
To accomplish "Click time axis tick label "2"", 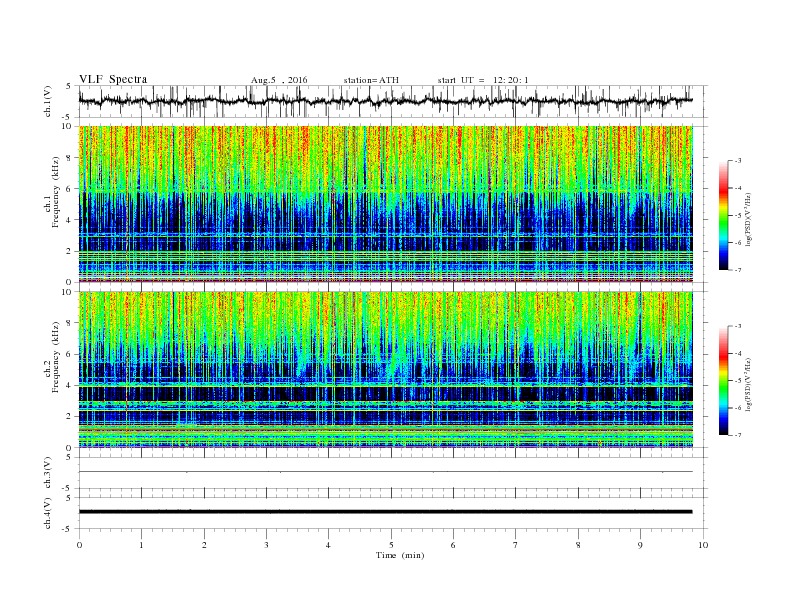I will pos(204,545).
